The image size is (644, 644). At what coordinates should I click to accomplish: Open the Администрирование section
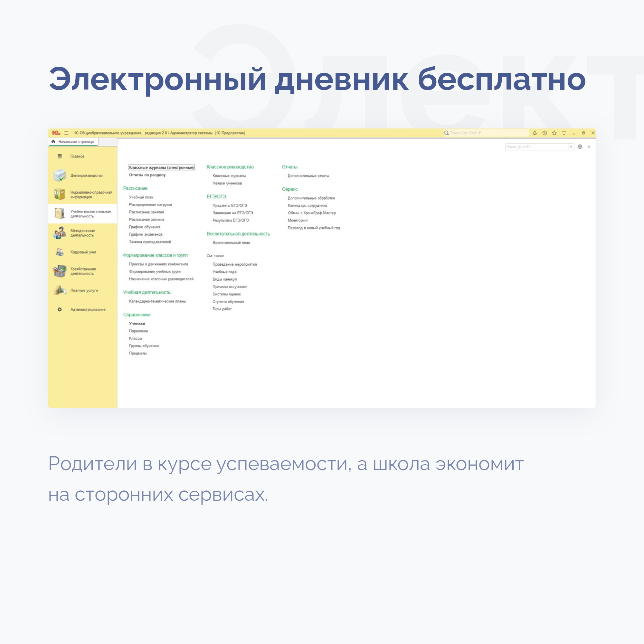click(83, 309)
